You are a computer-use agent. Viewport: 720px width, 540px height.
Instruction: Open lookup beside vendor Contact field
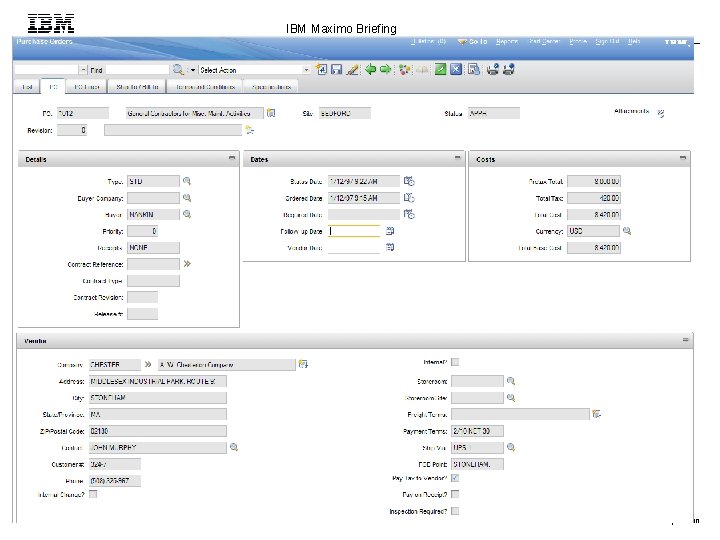pyautogui.click(x=234, y=447)
